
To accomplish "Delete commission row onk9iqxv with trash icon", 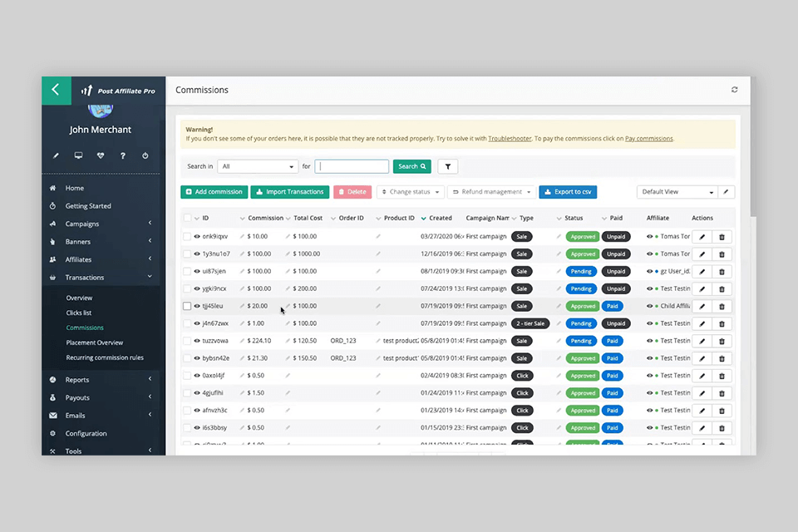I will coord(722,237).
